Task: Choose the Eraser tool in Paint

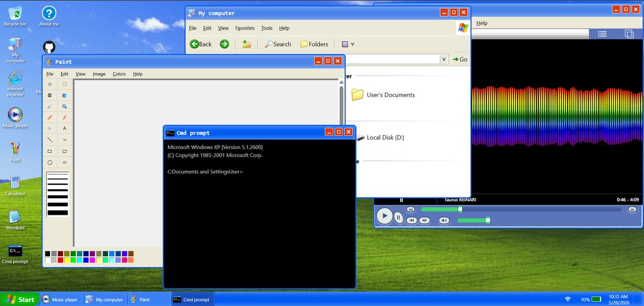Action: [x=50, y=96]
